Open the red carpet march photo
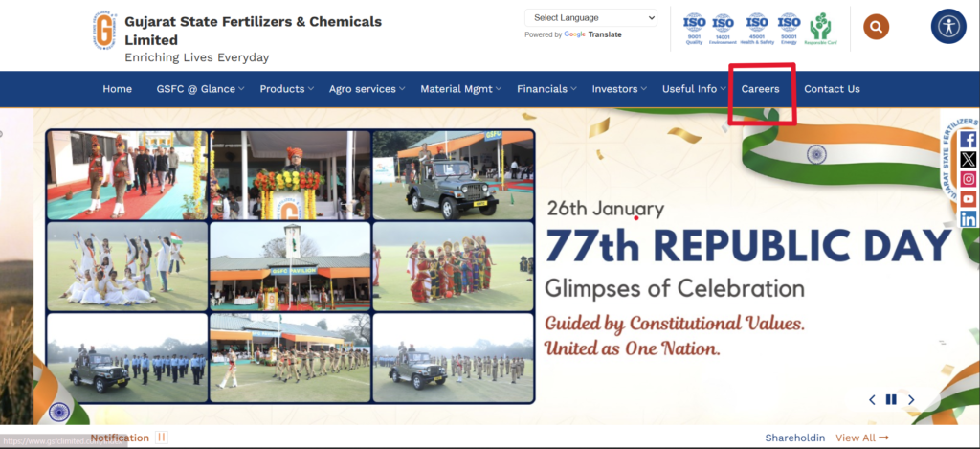Image resolution: width=980 pixels, height=449 pixels. pos(127,175)
